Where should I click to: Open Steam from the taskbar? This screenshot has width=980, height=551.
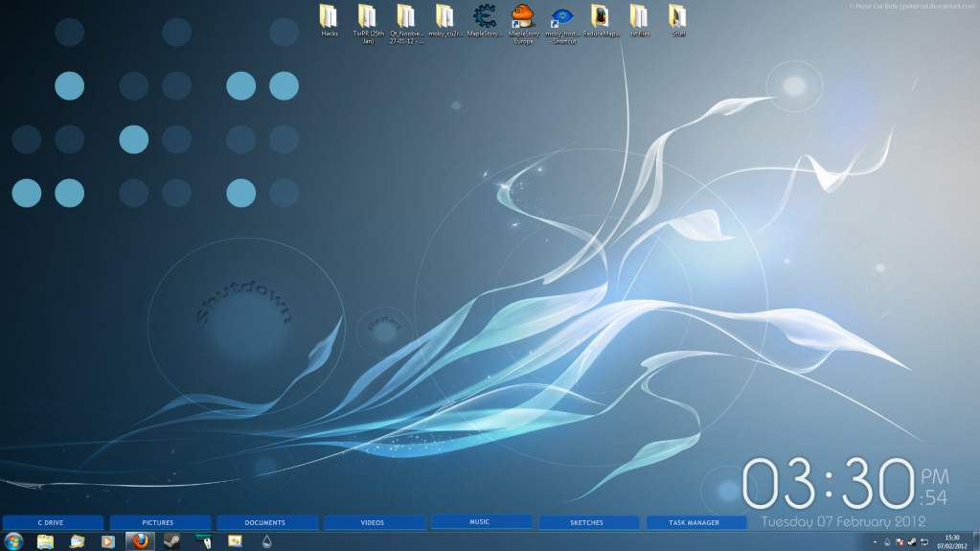pyautogui.click(x=171, y=541)
